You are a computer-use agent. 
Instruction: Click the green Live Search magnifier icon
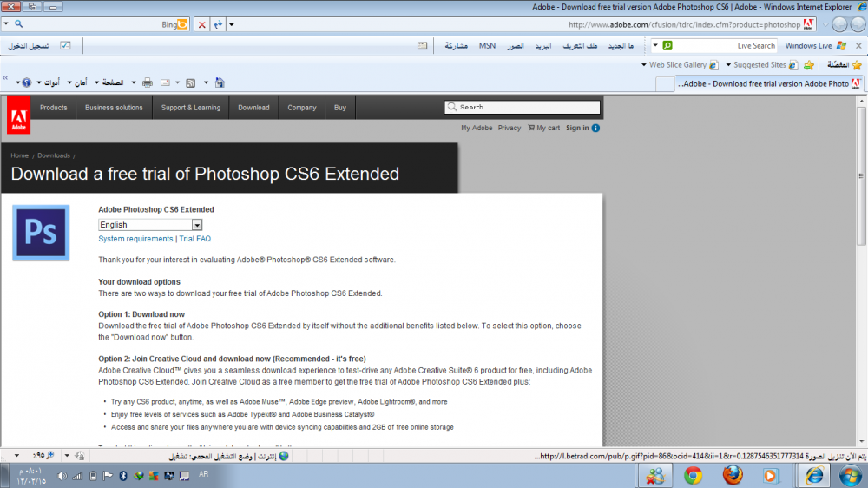pos(667,45)
